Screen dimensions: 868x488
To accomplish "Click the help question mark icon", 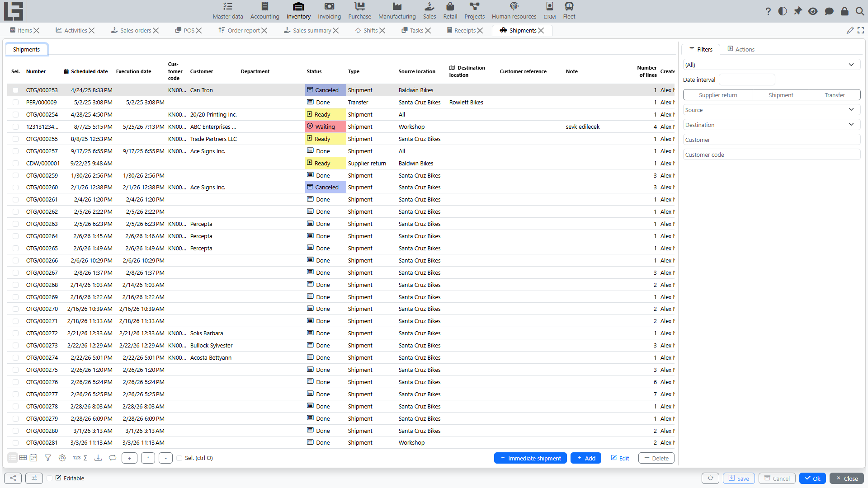I will coord(768,11).
